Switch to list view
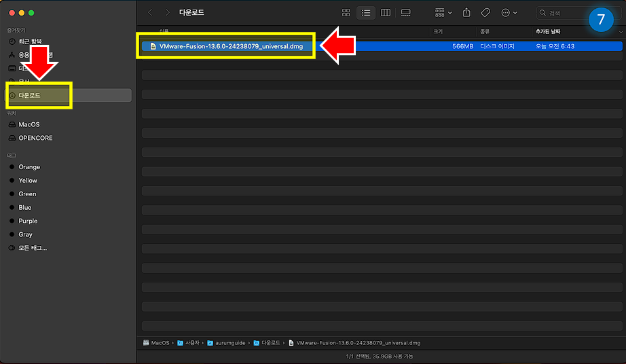Screen dimensions: 626x364 point(366,13)
